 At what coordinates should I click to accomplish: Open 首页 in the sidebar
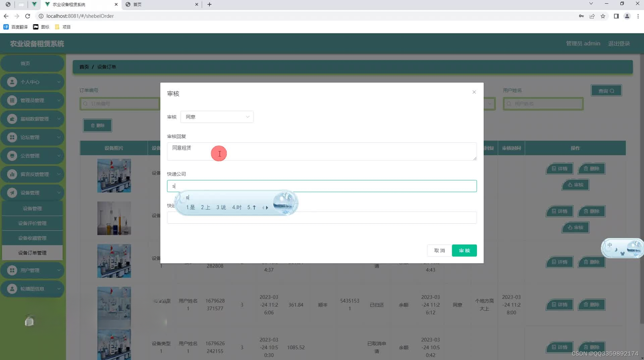point(32,63)
